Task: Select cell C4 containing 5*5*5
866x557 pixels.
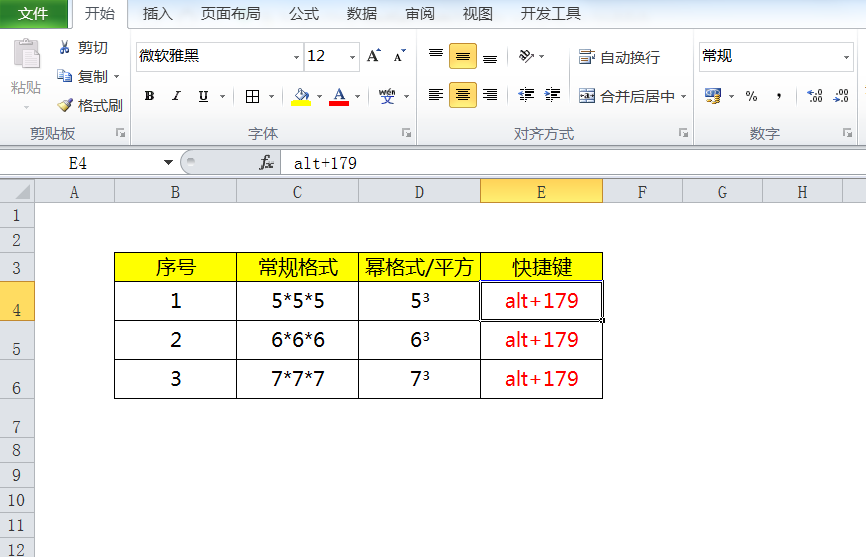Action: 297,301
